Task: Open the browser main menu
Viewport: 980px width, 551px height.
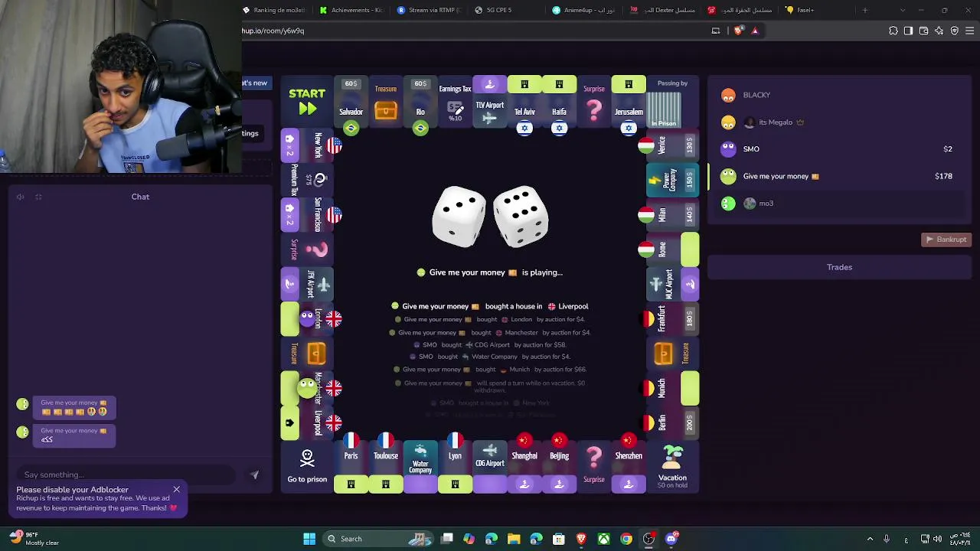Action: 970,31
